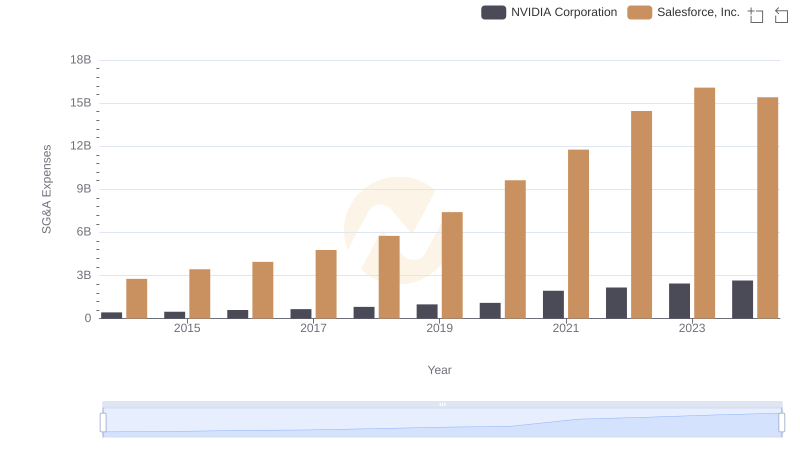
Task: Click the x-axis label 2015
Action: point(187,328)
